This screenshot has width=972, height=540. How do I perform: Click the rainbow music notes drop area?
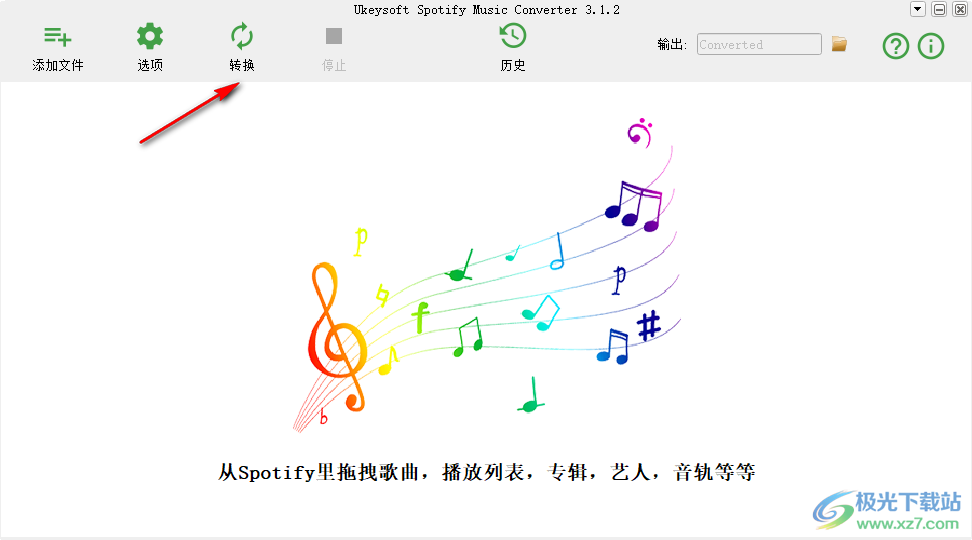click(x=487, y=275)
